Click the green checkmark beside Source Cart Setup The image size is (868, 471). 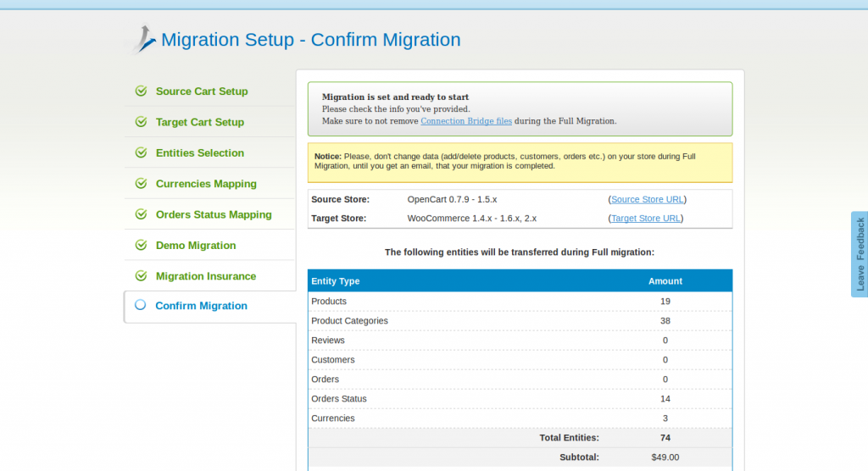pyautogui.click(x=141, y=91)
